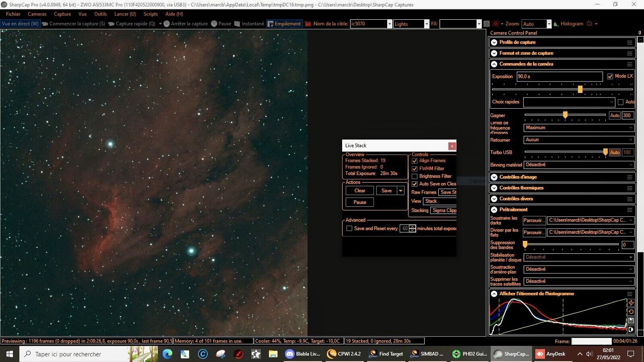
Task: Click the Suppression des bandes slider handle
Action: click(x=525, y=244)
